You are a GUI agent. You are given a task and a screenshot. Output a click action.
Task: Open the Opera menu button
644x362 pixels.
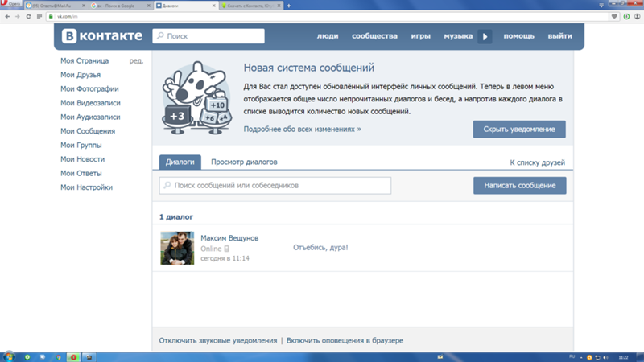point(10,4)
